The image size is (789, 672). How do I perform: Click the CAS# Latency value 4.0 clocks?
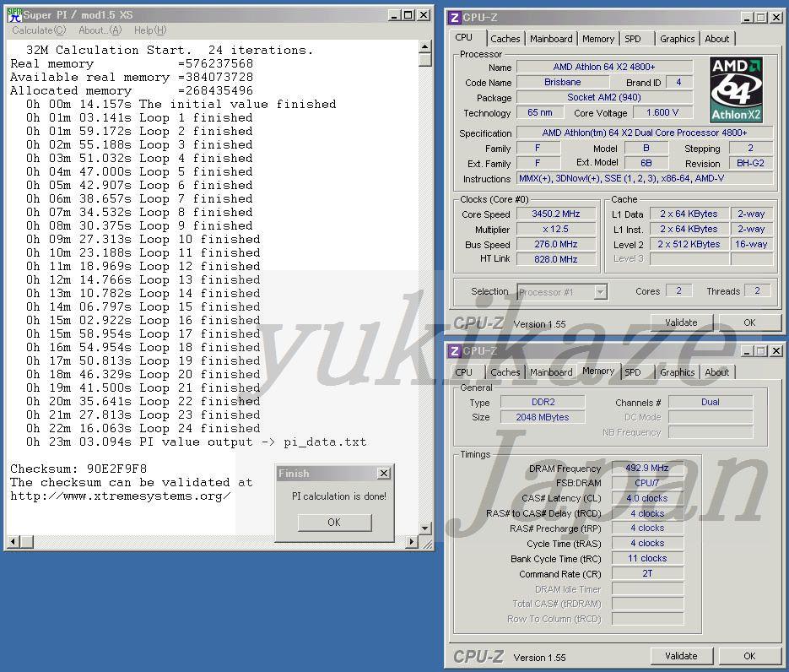point(647,498)
